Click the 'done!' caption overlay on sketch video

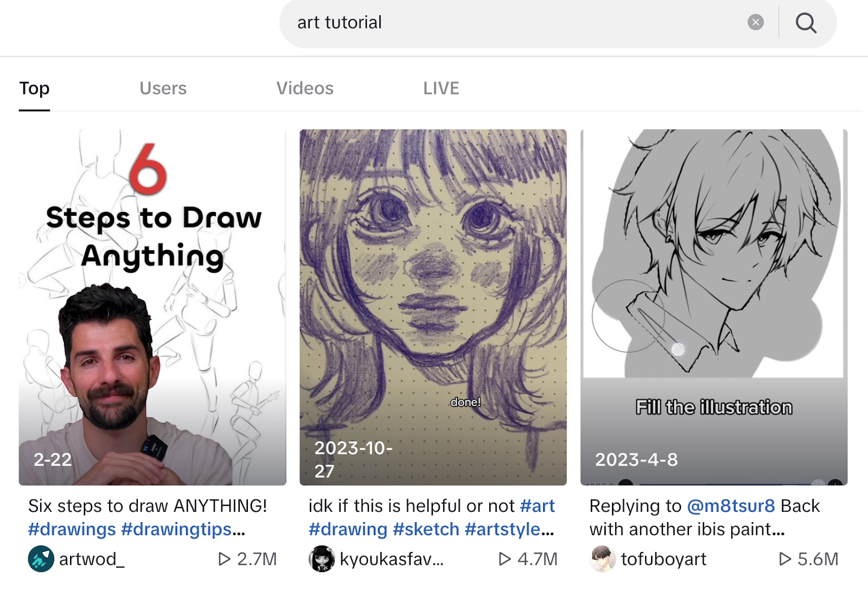click(x=465, y=402)
